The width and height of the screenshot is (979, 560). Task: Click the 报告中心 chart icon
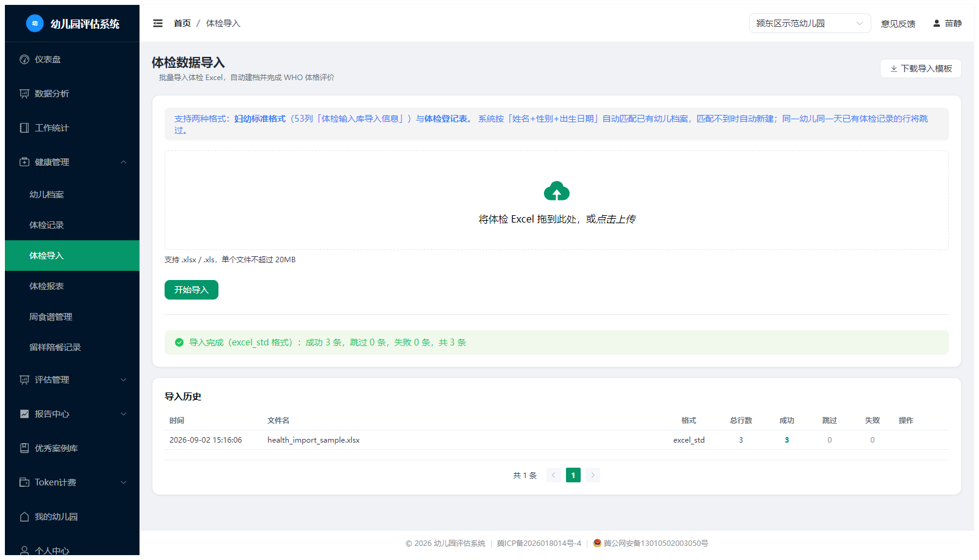tap(24, 414)
